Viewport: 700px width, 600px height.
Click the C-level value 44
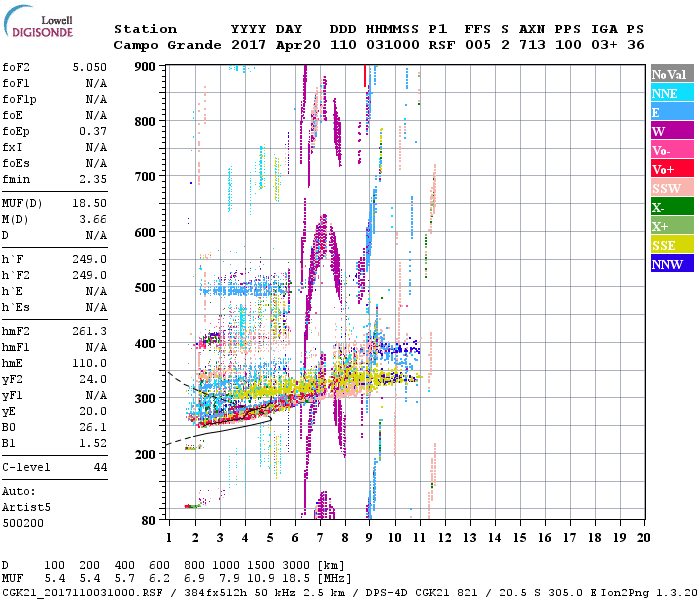pos(100,467)
